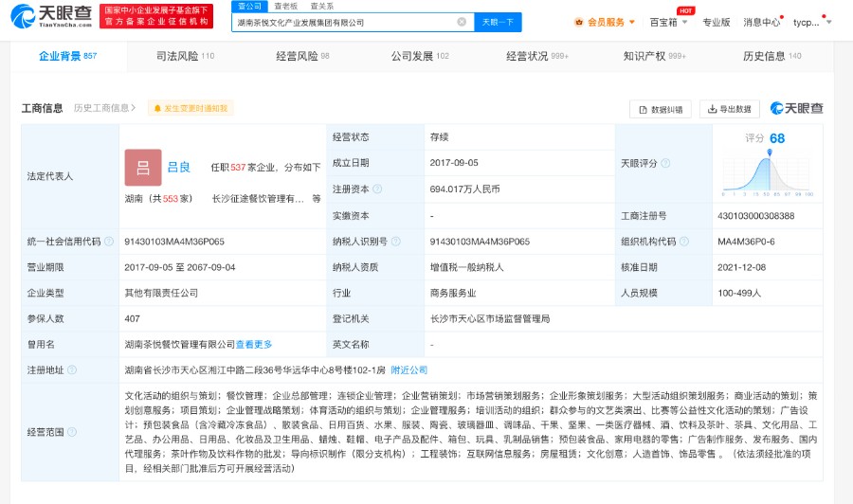Clear the search box with the X icon
This screenshot has width=853, height=504.
[462, 22]
